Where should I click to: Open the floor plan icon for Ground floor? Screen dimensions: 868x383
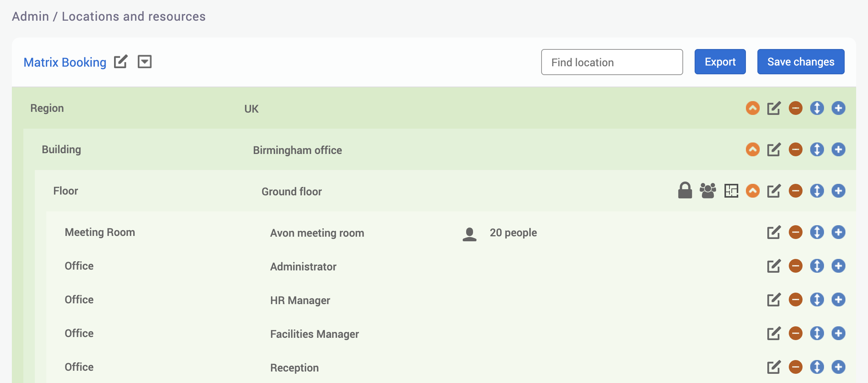(x=731, y=190)
